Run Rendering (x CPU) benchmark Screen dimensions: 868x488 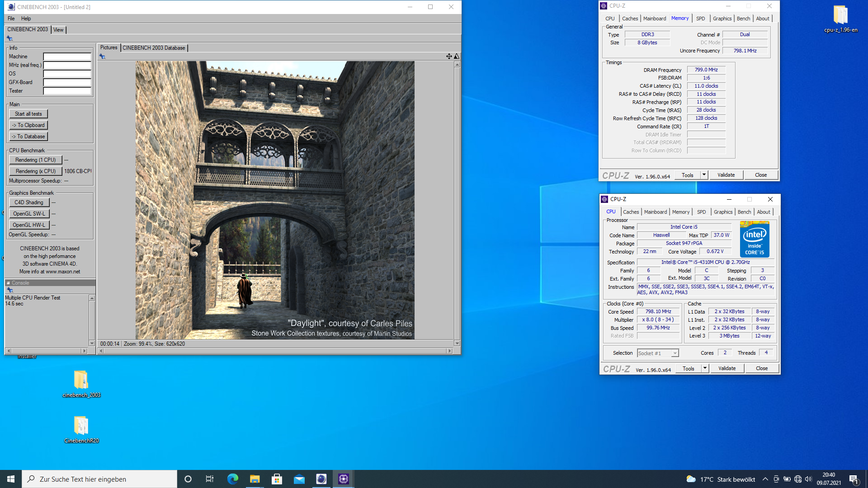36,171
